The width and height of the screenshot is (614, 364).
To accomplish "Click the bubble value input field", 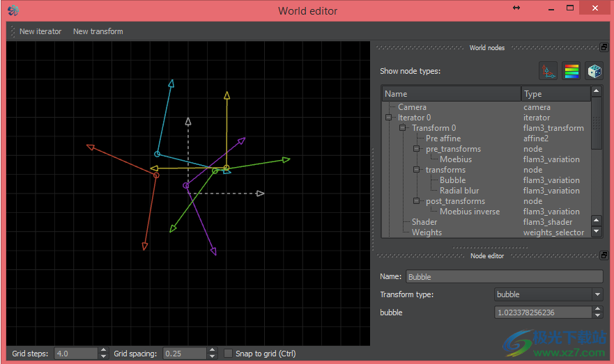I will 543,312.
